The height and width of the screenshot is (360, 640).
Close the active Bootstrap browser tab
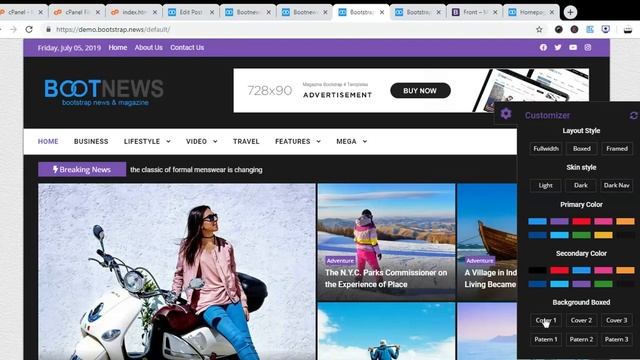pos(382,12)
